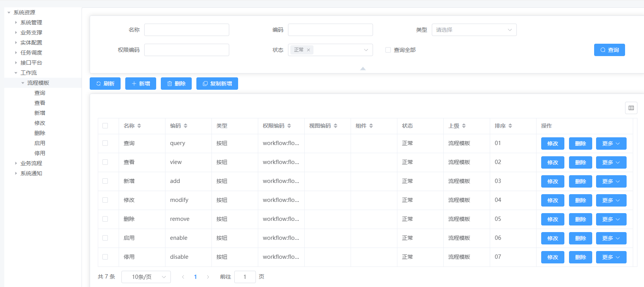Screen dimensions: 644x287
Task: Click the 刷新 refresh button
Action: click(x=105, y=84)
